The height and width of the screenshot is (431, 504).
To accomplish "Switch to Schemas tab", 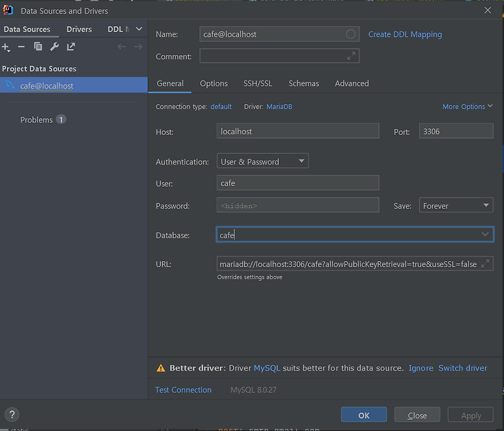I will pyautogui.click(x=304, y=83).
